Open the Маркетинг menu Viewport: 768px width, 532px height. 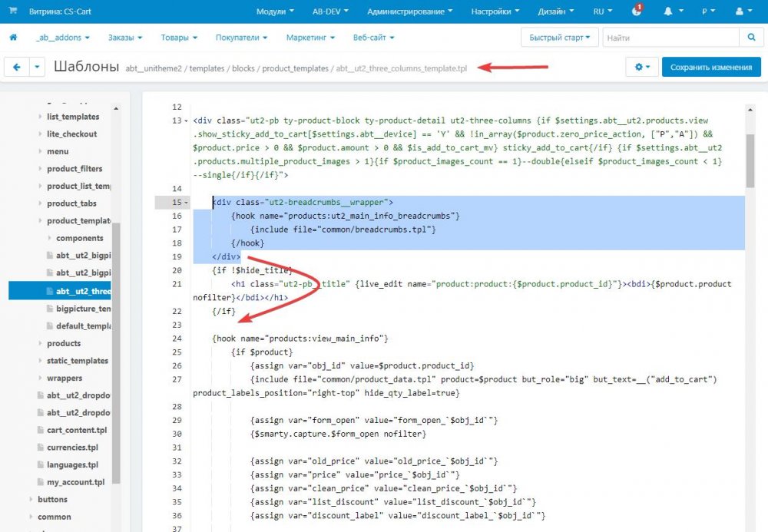coord(310,38)
